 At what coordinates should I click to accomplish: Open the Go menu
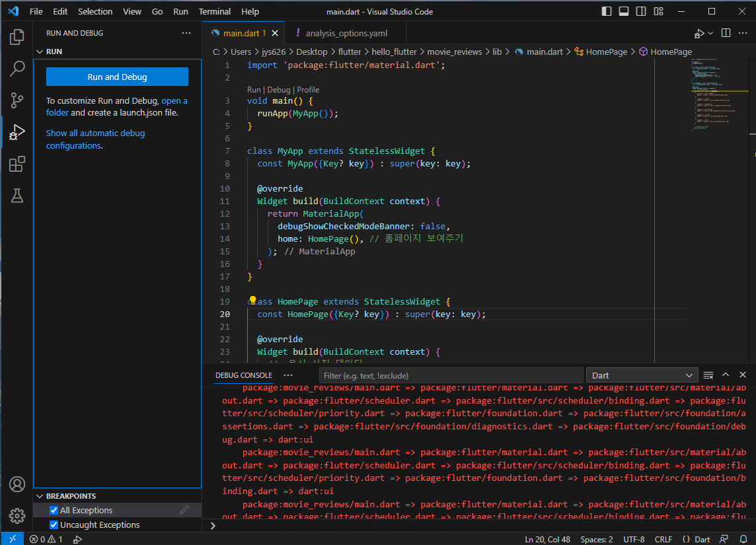click(x=157, y=12)
